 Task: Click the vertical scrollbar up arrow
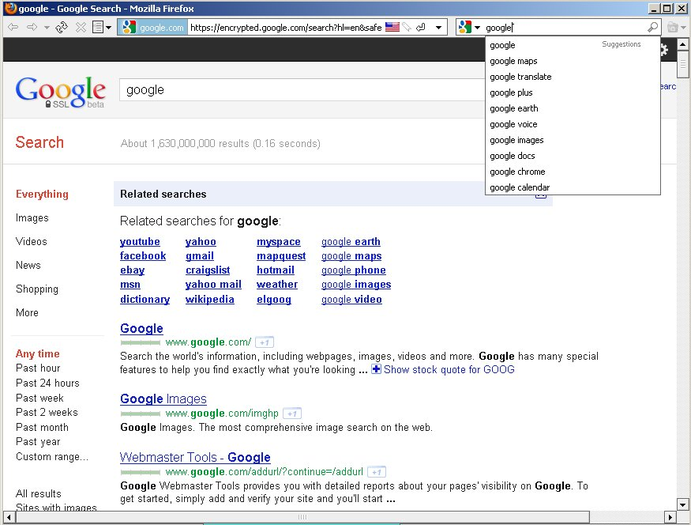click(682, 45)
